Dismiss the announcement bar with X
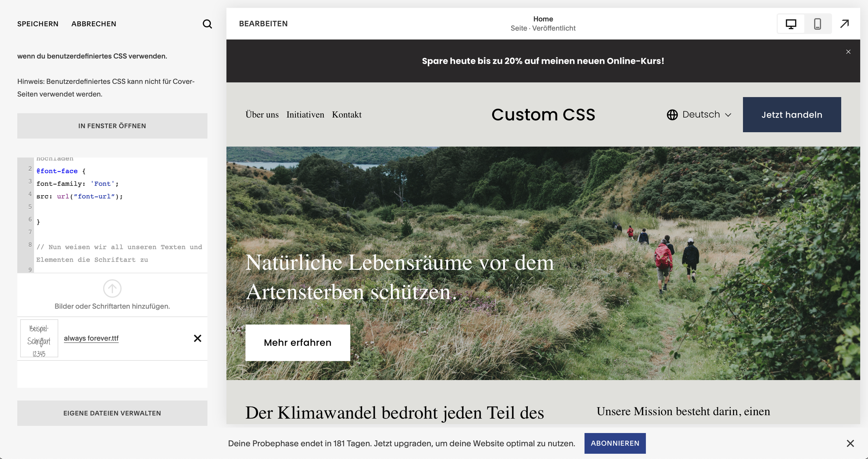This screenshot has width=868, height=459. pyautogui.click(x=848, y=52)
